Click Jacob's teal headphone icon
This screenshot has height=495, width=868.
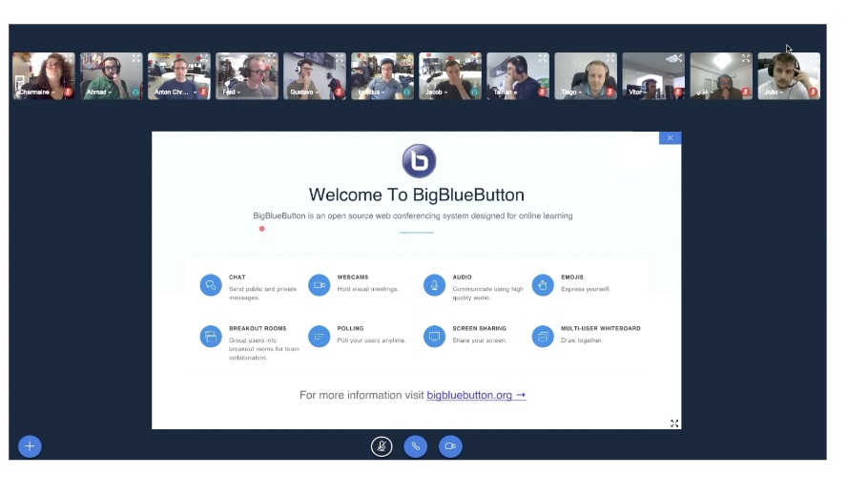point(474,92)
